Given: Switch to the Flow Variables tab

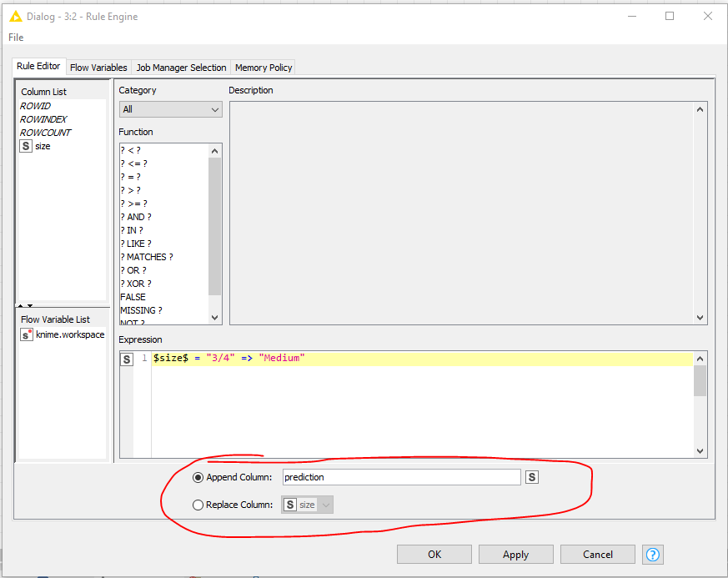Looking at the screenshot, I should 98,68.
